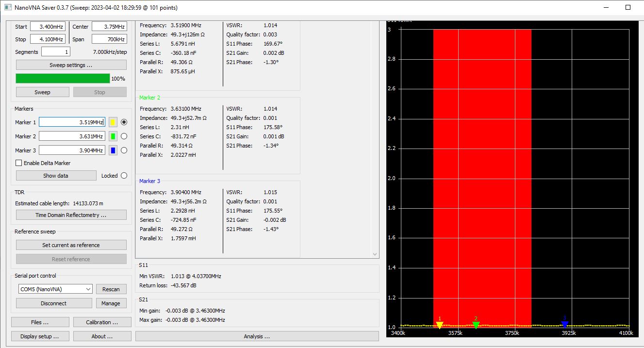This screenshot has height=348, width=644.
Task: Enable the Delta Marker checkbox
Action: coord(19,163)
